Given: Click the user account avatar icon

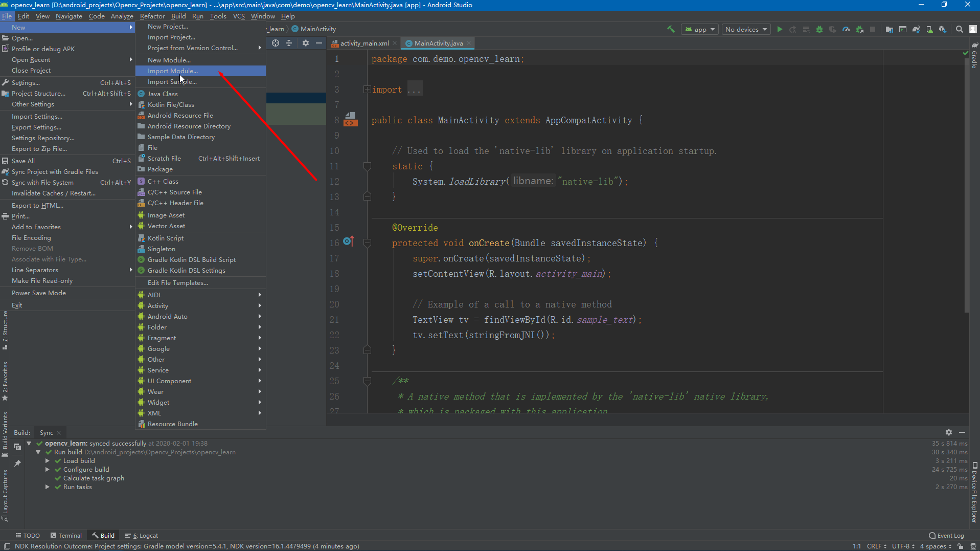Looking at the screenshot, I should click(973, 29).
